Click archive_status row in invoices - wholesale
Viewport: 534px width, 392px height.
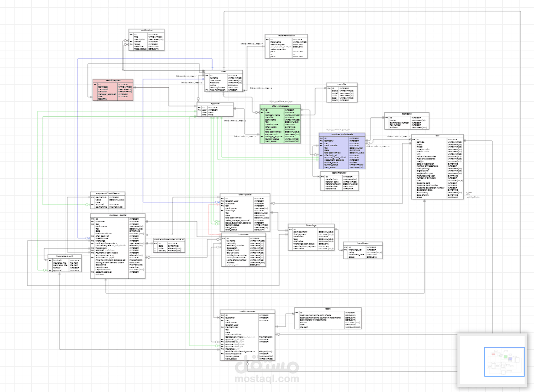click(x=342, y=162)
